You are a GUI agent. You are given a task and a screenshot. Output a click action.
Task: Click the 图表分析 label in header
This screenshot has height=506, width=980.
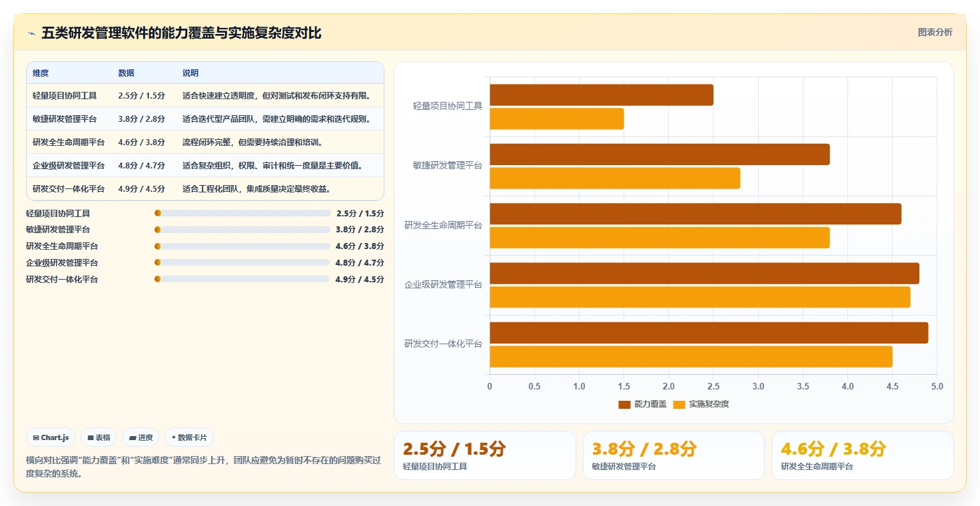point(935,32)
